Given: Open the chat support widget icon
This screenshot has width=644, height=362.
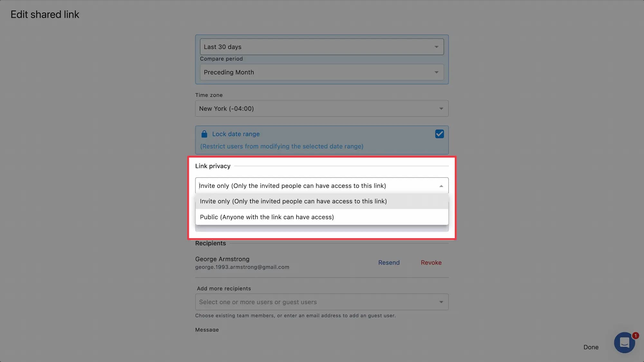Looking at the screenshot, I should [x=624, y=343].
